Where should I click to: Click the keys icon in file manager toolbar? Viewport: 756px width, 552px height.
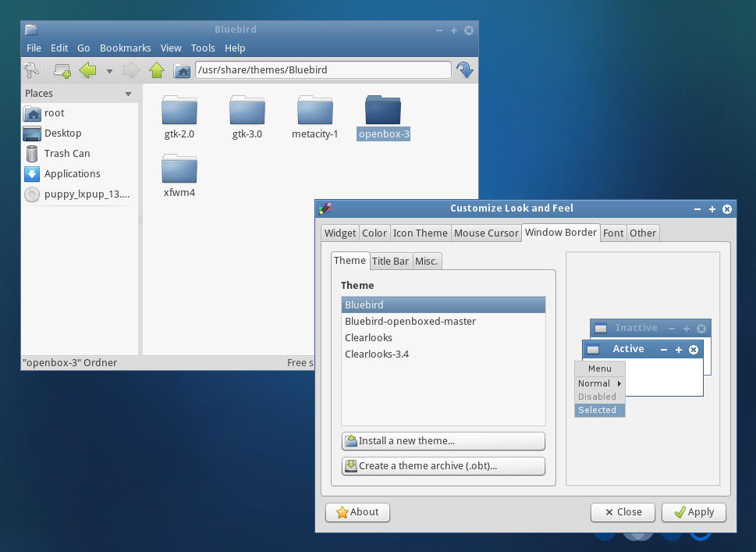(x=31, y=70)
